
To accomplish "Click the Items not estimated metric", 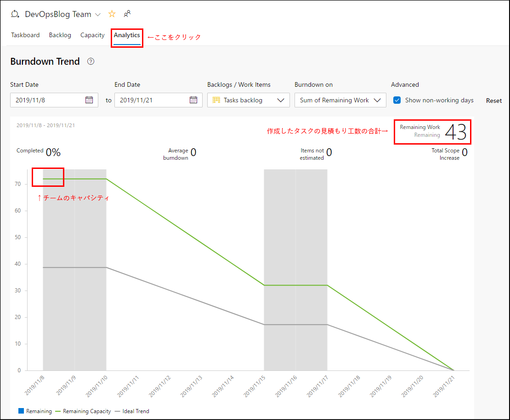I will (316, 154).
